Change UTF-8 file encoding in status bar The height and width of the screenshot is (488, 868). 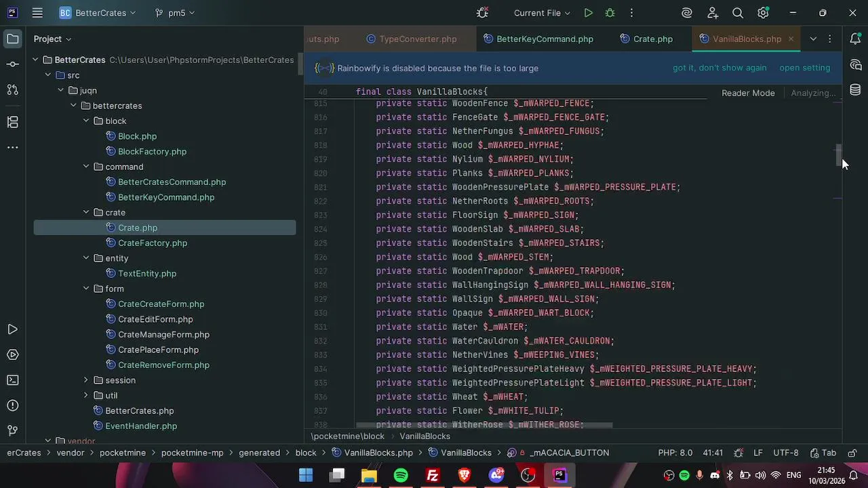click(x=786, y=453)
